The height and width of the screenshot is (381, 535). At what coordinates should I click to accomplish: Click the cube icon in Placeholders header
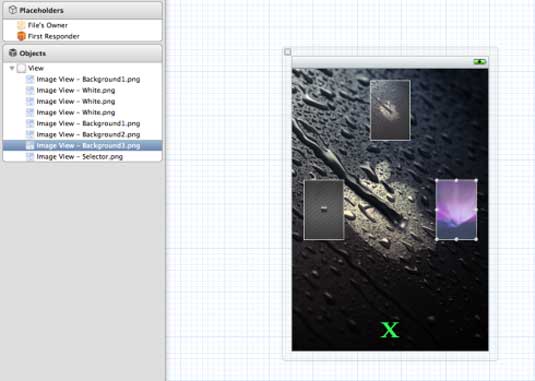point(13,10)
